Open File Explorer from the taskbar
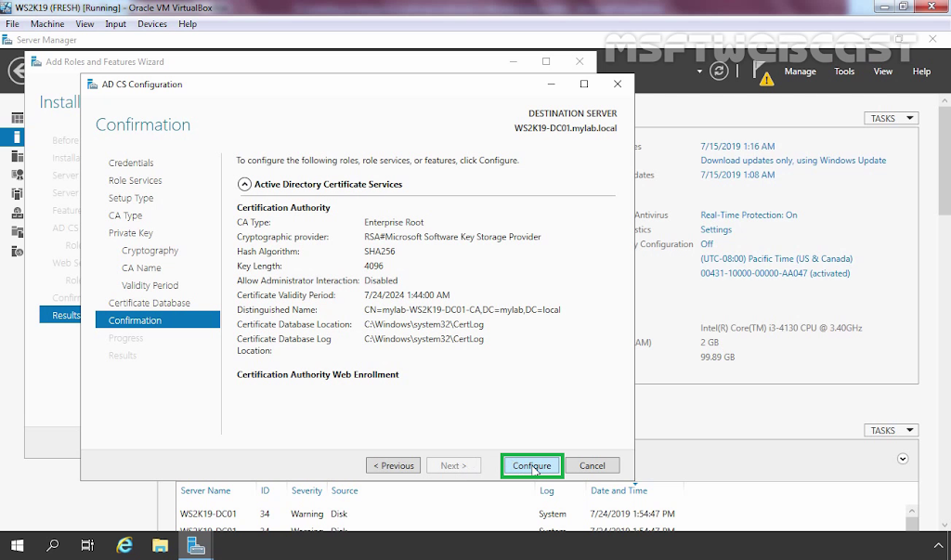Screen dimensions: 951x560 (160, 545)
